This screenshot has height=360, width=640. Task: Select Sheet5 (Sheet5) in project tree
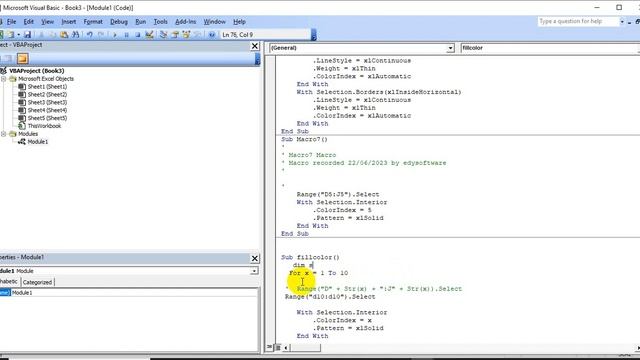47,118
